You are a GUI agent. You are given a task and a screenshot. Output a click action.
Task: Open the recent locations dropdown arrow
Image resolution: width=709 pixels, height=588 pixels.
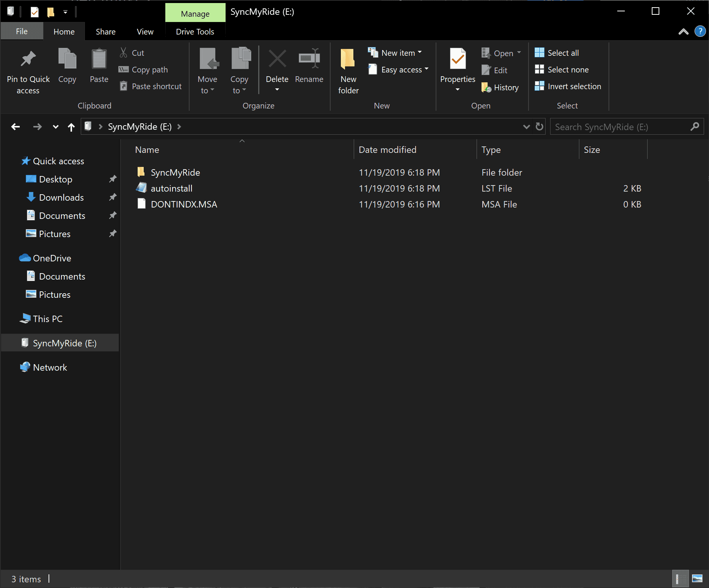coord(56,127)
